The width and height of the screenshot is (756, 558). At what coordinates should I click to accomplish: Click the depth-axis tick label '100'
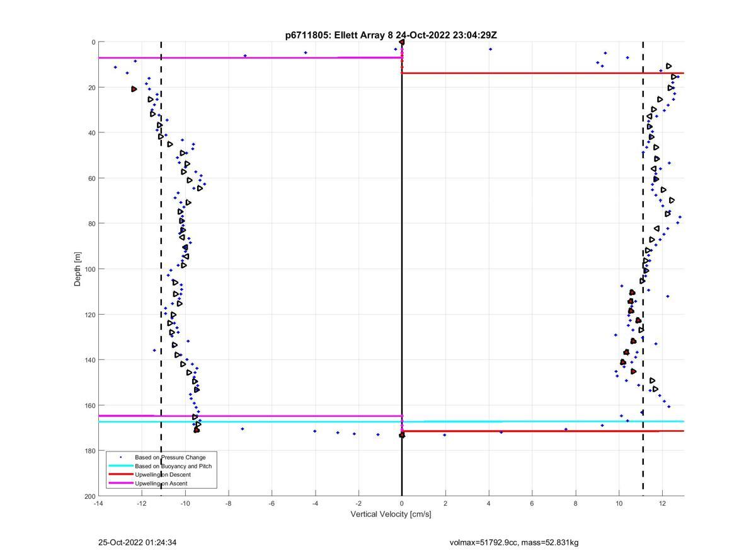tap(89, 269)
